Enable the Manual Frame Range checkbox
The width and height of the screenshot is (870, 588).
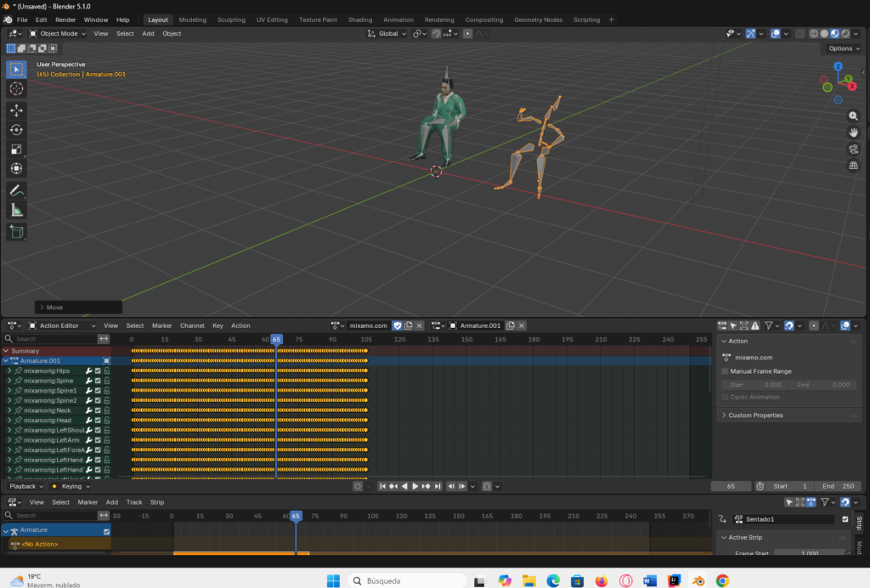725,370
